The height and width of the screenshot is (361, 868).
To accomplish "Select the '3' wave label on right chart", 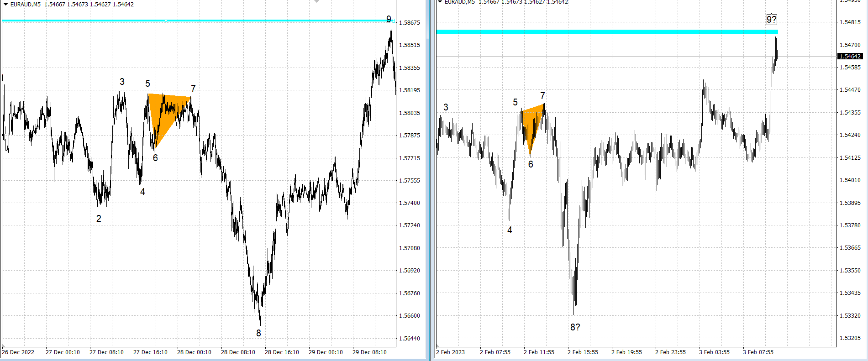I will pos(446,107).
